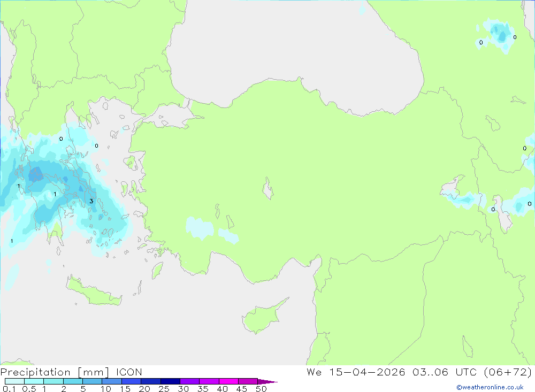The image size is (535, 392).
Task: Click the above-50 mm arrow tip of legend
Action: [267, 382]
